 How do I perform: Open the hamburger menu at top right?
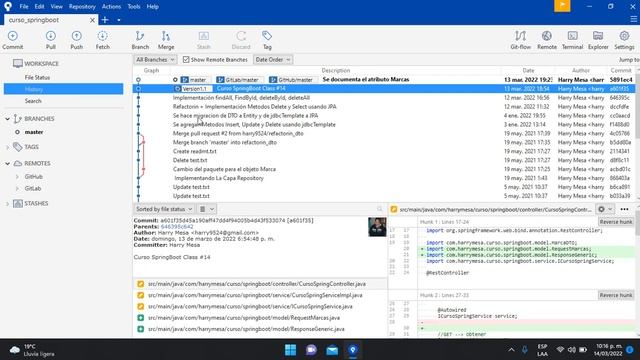pos(633,19)
